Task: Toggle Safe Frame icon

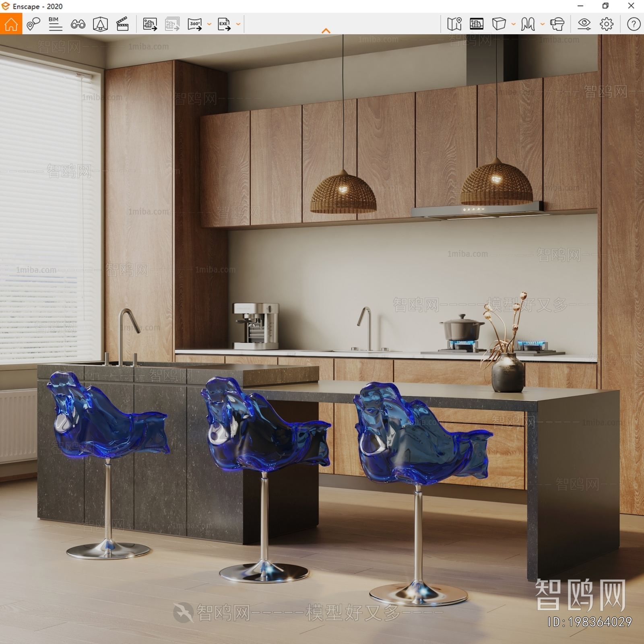Action: 100,24
